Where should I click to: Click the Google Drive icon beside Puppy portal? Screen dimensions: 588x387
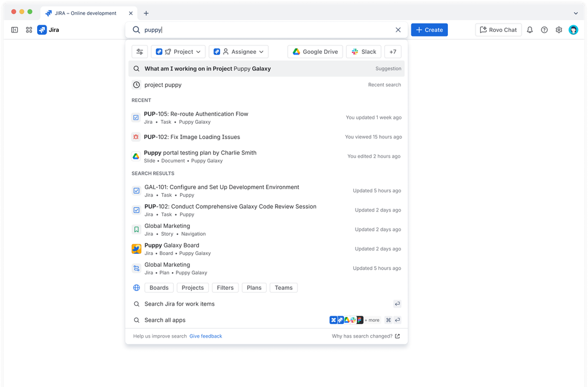(x=136, y=156)
